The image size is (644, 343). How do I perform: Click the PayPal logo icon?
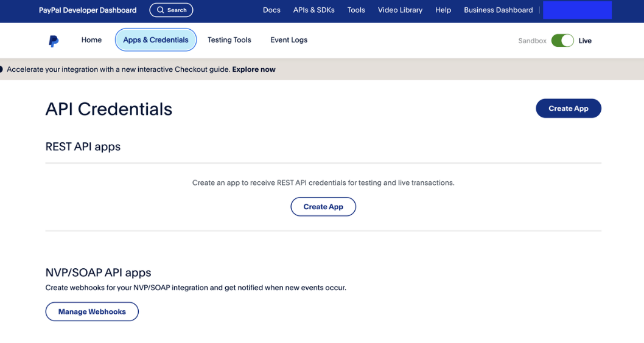click(x=54, y=41)
